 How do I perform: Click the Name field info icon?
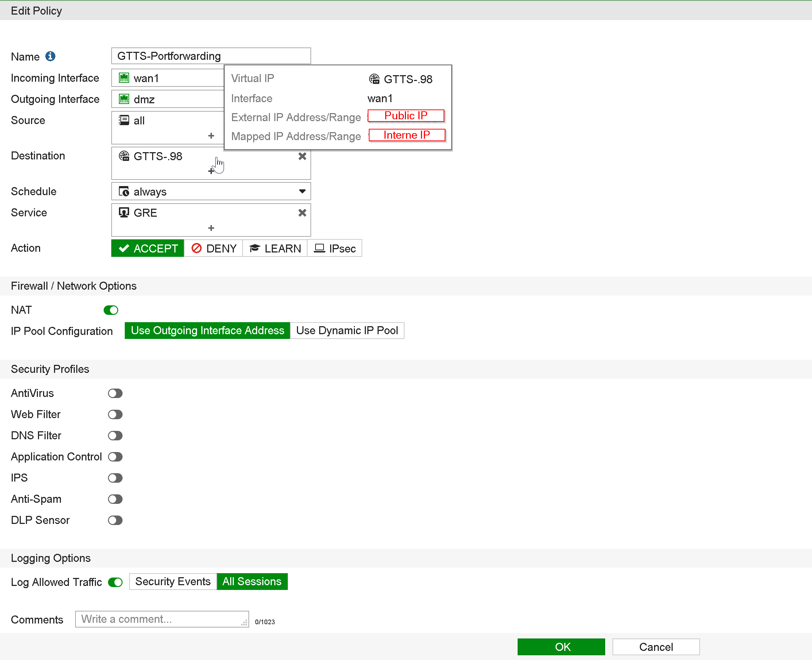click(50, 56)
